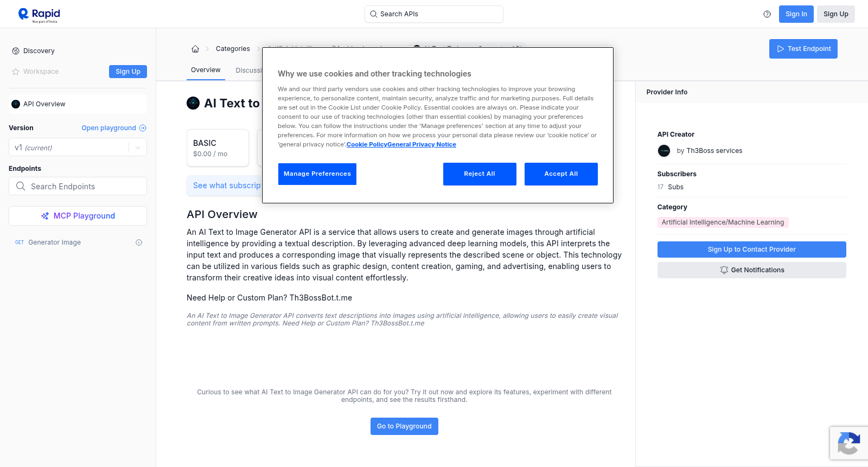Accept All cookies
The image size is (868, 467).
(561, 174)
